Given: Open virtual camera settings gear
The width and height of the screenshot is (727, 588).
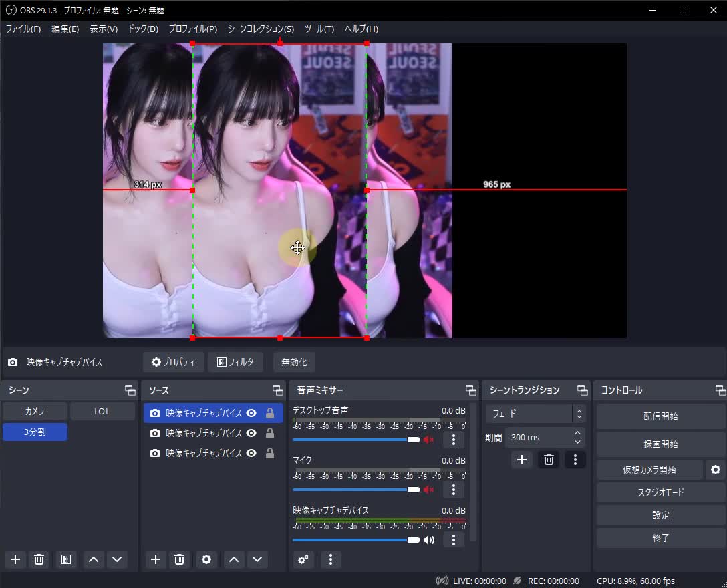Looking at the screenshot, I should (714, 470).
